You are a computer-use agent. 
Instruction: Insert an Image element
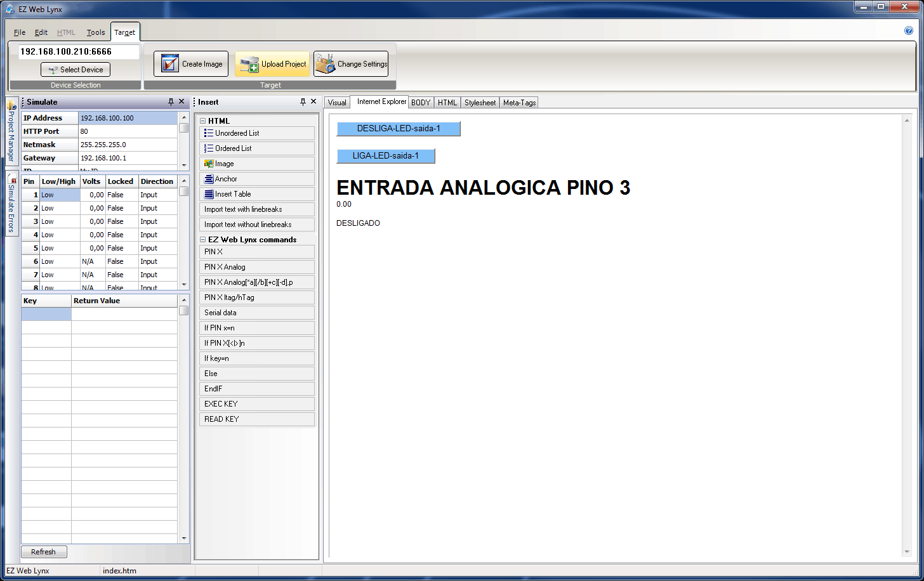coord(257,164)
